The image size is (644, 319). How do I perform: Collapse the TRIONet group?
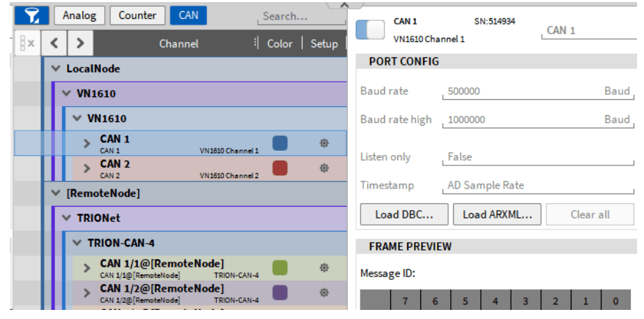tap(66, 218)
